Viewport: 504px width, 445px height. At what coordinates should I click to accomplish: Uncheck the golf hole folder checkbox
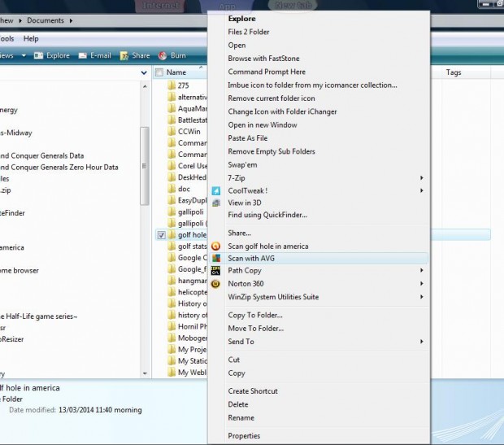coord(161,235)
